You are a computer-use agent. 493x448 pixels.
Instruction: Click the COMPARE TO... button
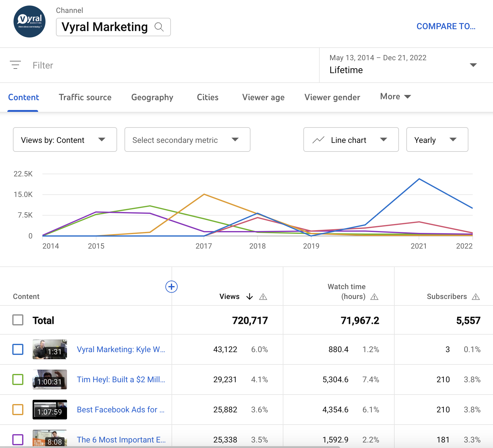click(x=446, y=26)
